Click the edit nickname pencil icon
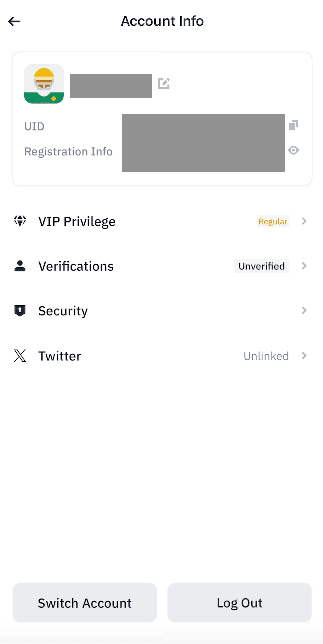The image size is (323, 644). tap(164, 84)
